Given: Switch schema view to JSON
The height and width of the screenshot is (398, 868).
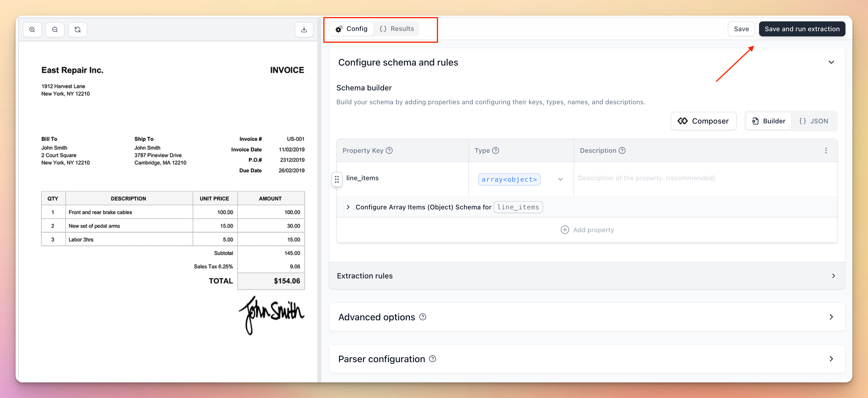Looking at the screenshot, I should [x=813, y=121].
